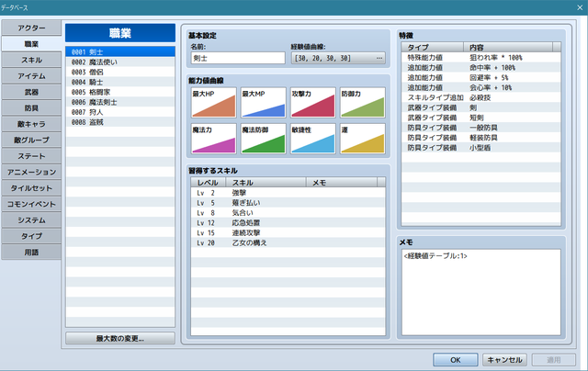
Task: Switch to the タイプ tab
Action: click(x=31, y=236)
